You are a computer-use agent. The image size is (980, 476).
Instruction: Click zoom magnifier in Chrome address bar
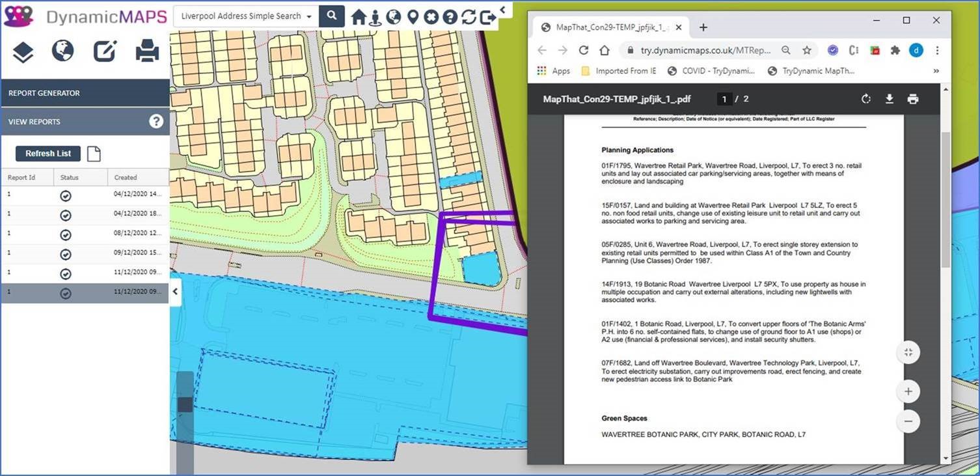tap(786, 50)
